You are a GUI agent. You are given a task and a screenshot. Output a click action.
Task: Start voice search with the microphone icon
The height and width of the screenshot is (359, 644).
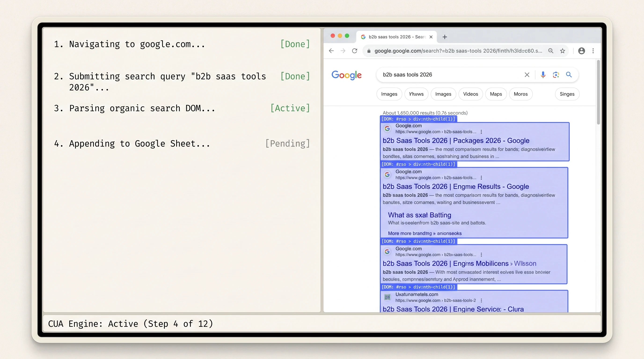click(x=543, y=75)
